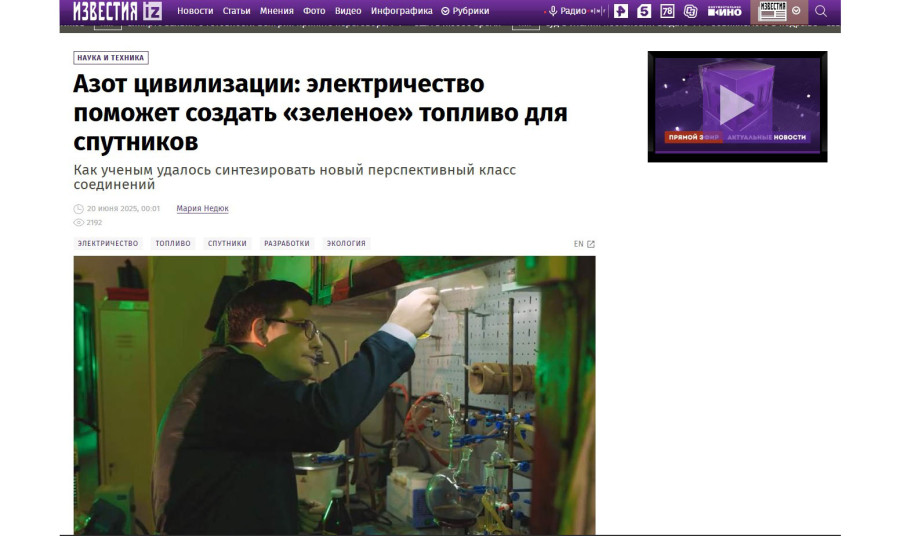Screen dimensions: 900x536
Task: Click the Radio microphone icon
Action: click(553, 11)
